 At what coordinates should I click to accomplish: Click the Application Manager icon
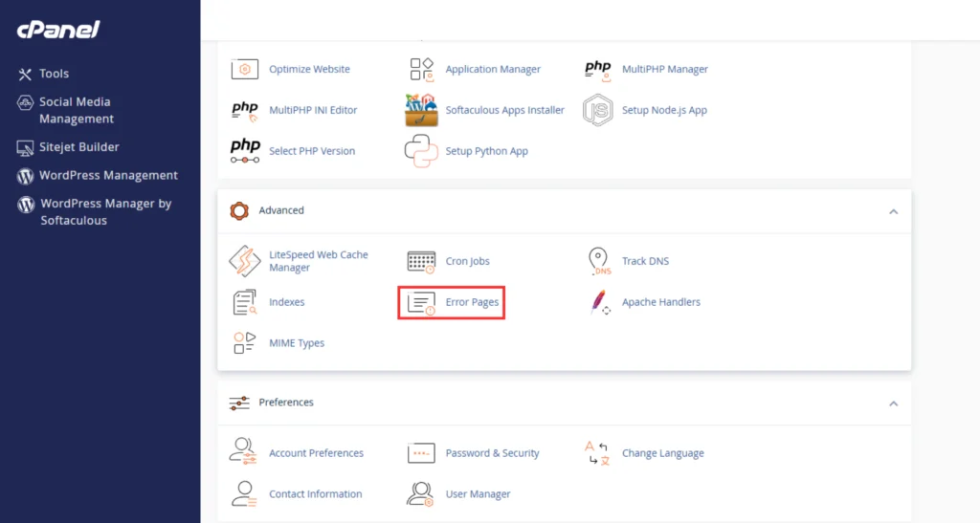[x=422, y=69]
